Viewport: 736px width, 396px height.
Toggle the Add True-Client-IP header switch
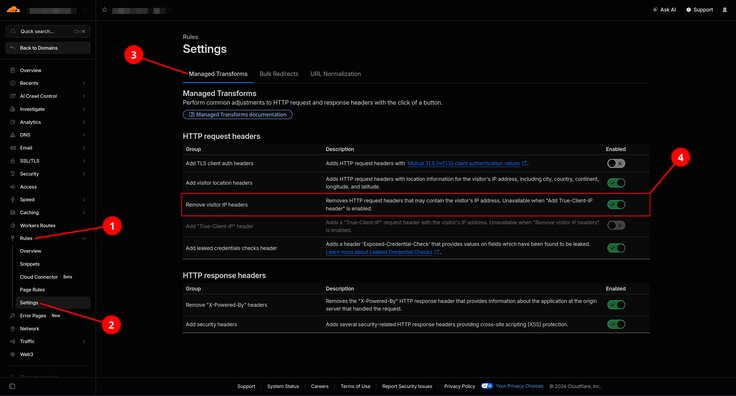616,226
